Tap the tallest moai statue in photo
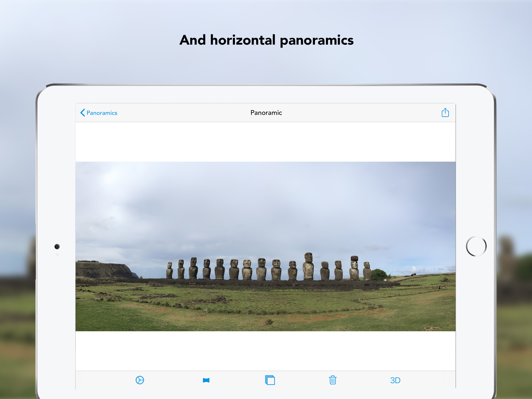Screen dimensions: 532x399 point(308,266)
